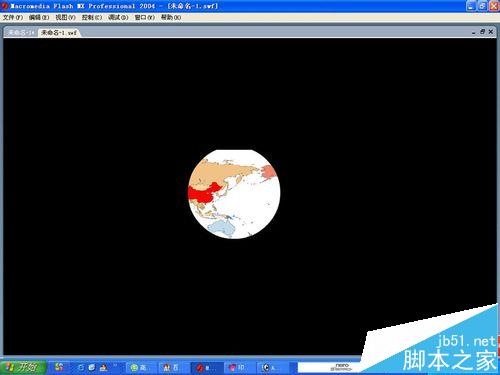This screenshot has width=500, height=375.
Task: Click the globe animation in the SWF preview
Action: point(234,194)
